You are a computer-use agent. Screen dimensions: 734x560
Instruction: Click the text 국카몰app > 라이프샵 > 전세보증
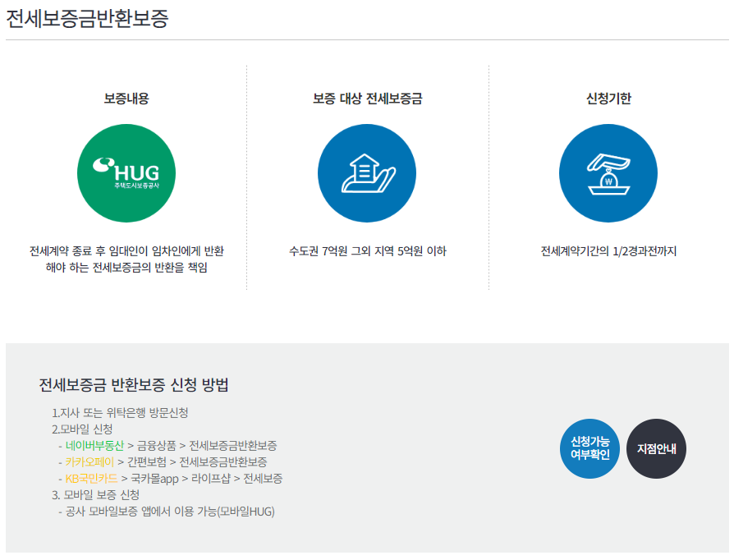point(206,479)
